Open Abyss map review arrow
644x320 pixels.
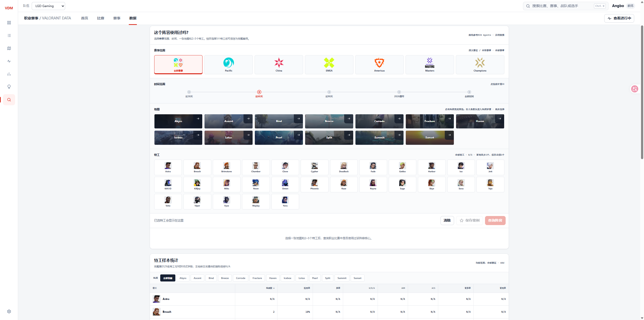pyautogui.click(x=198, y=119)
